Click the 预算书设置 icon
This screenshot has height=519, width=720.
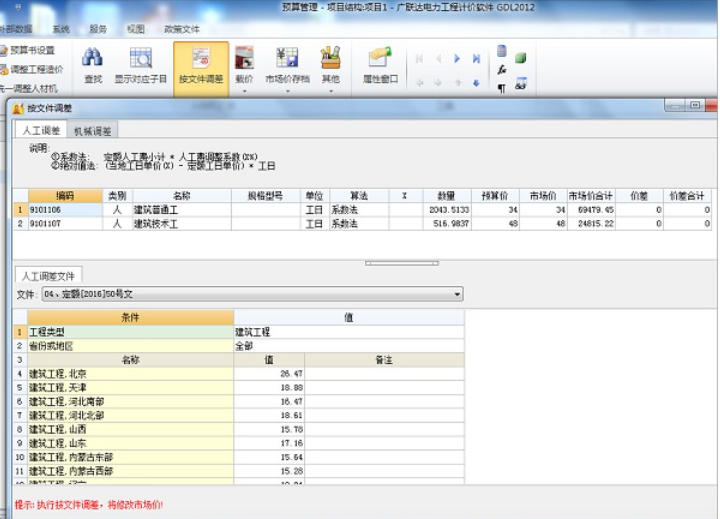(x=6, y=49)
